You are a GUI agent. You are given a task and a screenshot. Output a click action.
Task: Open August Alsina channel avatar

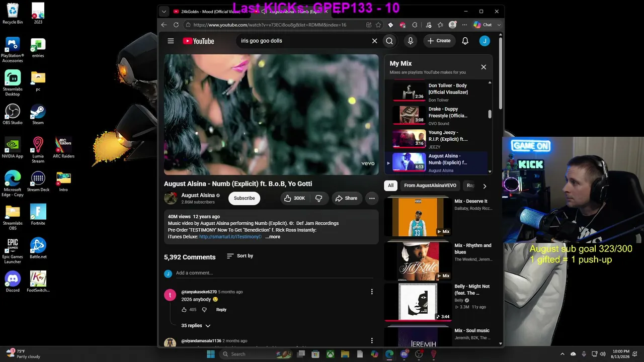[x=171, y=198]
